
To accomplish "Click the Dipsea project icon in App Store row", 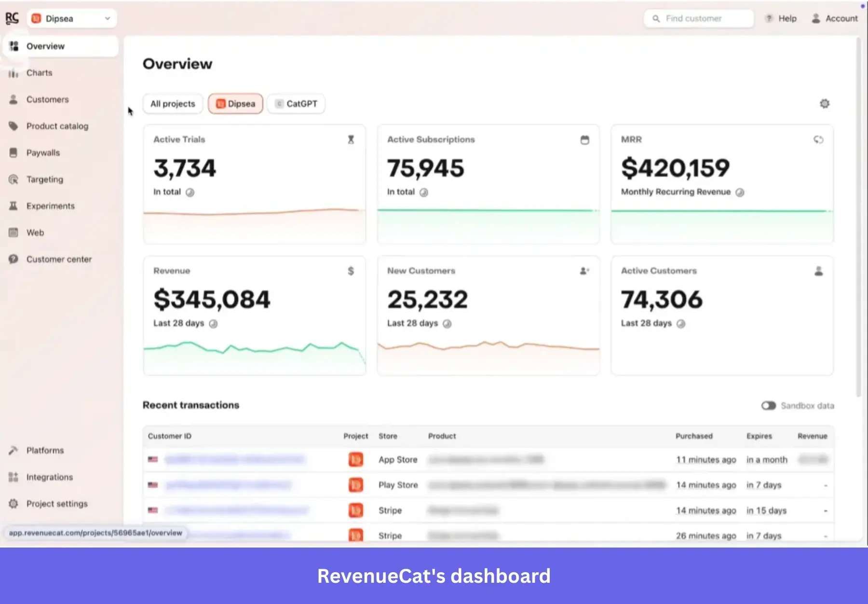I will [x=356, y=460].
